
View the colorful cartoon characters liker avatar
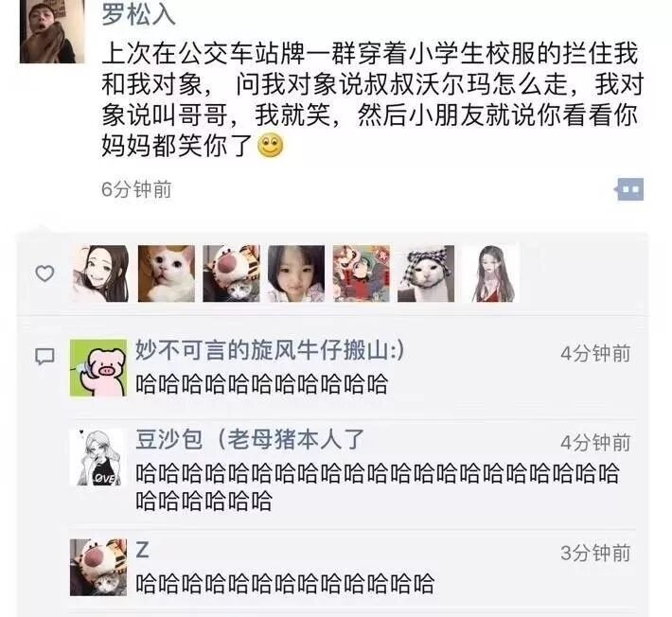362,273
